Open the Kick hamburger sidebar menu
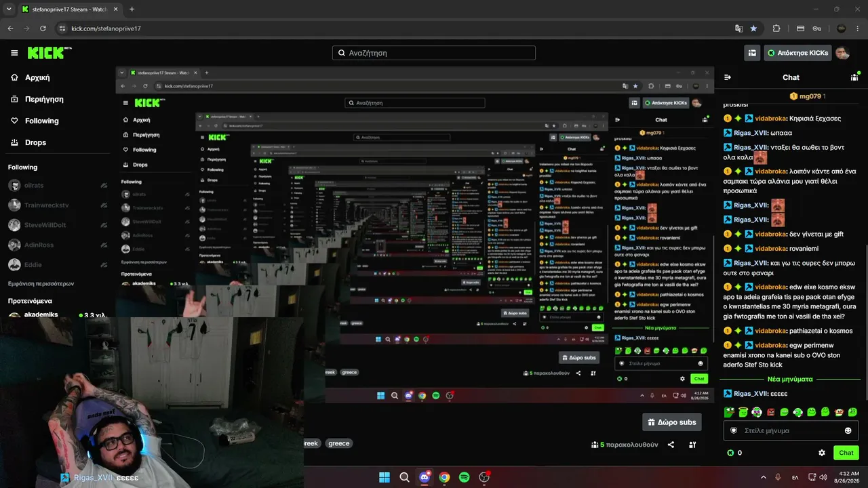Screen dimensions: 868x488 coord(14,53)
